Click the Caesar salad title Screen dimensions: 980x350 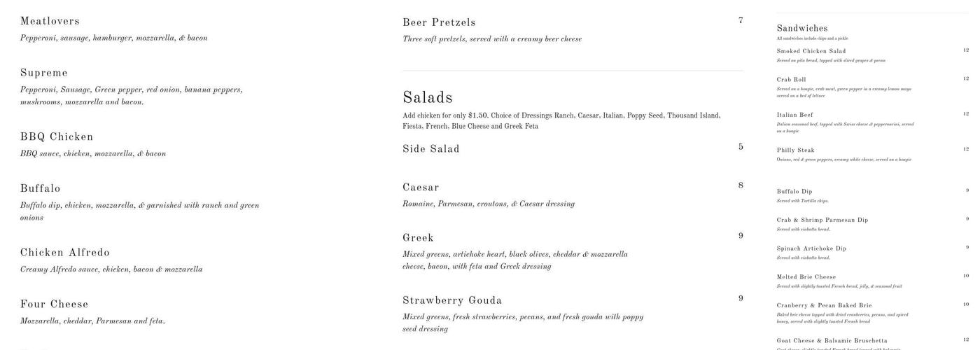pyautogui.click(x=421, y=188)
